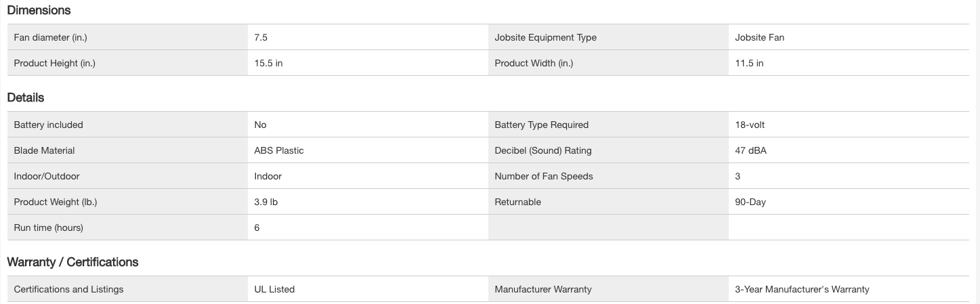Select the Product Width (in.) label
The height and width of the screenshot is (304, 980).
(534, 64)
